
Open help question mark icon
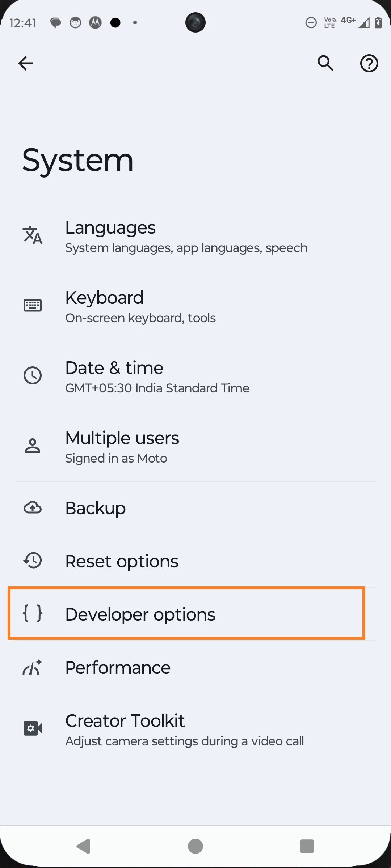tap(369, 63)
